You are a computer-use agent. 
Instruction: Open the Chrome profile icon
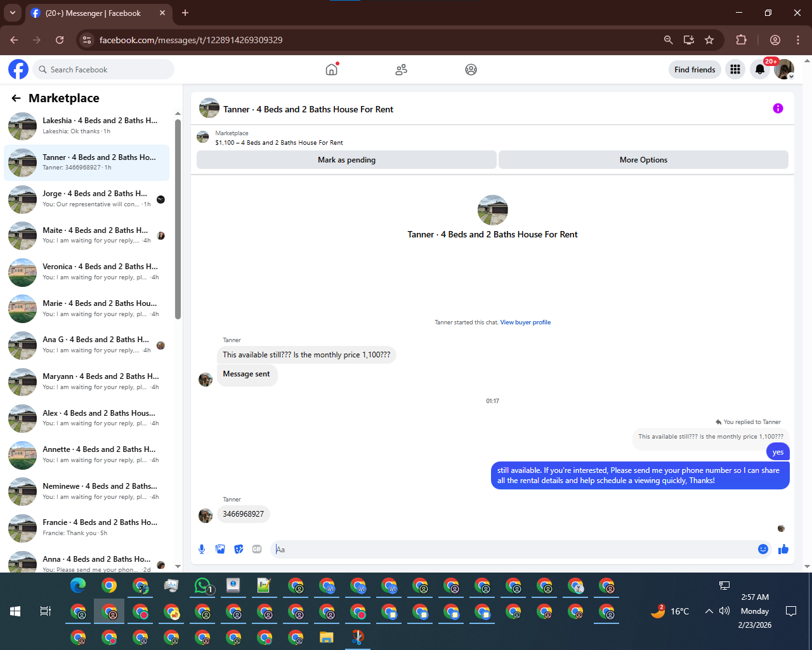[775, 40]
